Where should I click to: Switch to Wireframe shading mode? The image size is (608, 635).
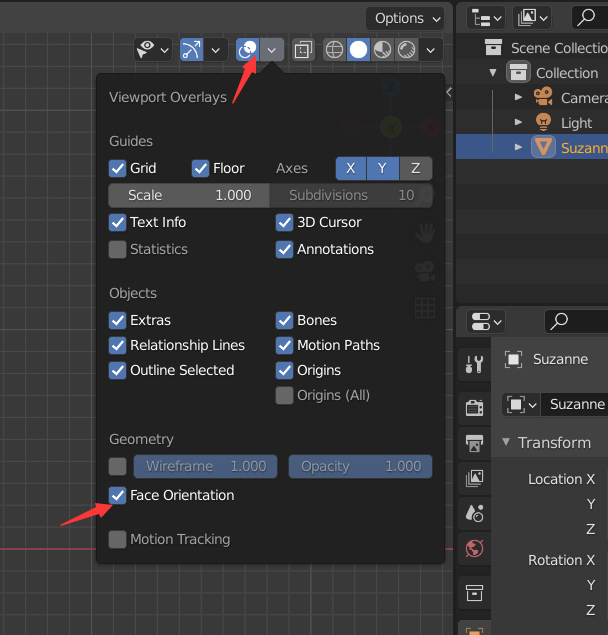[x=335, y=50]
